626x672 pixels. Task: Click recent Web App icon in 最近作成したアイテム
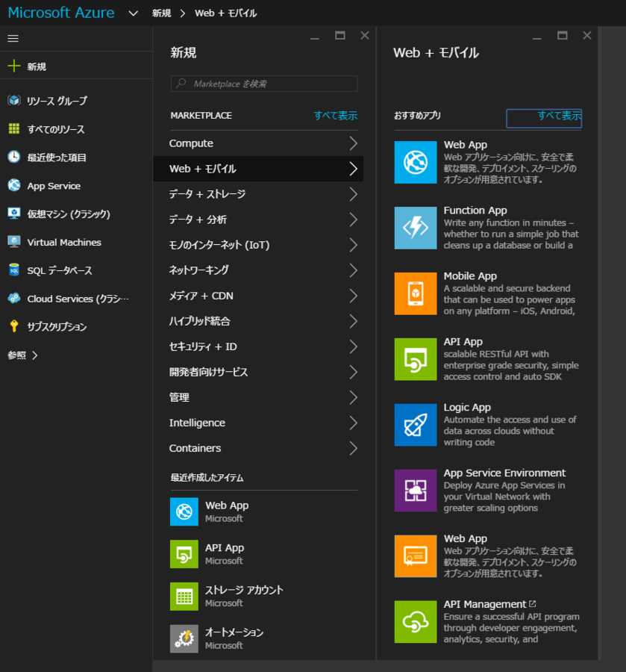pos(184,511)
